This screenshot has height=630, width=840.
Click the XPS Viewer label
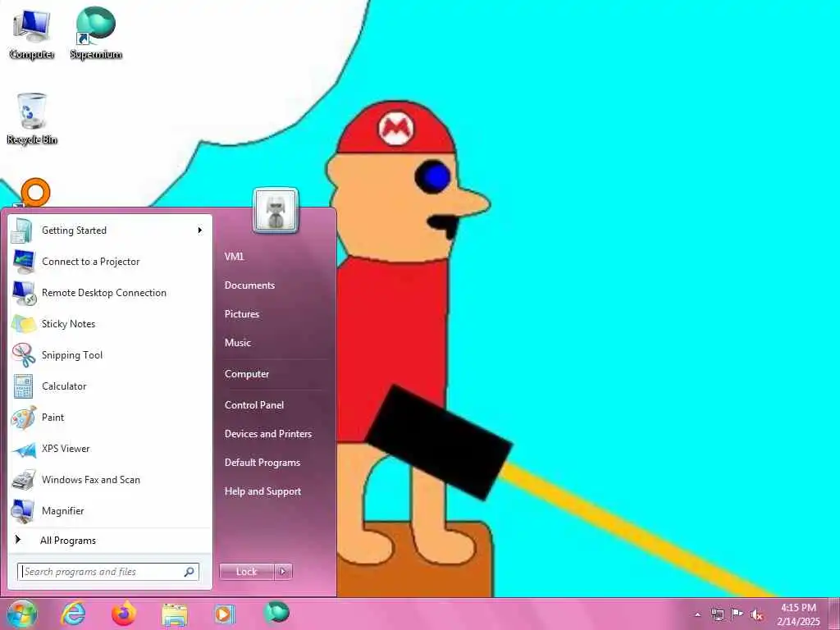(66, 449)
